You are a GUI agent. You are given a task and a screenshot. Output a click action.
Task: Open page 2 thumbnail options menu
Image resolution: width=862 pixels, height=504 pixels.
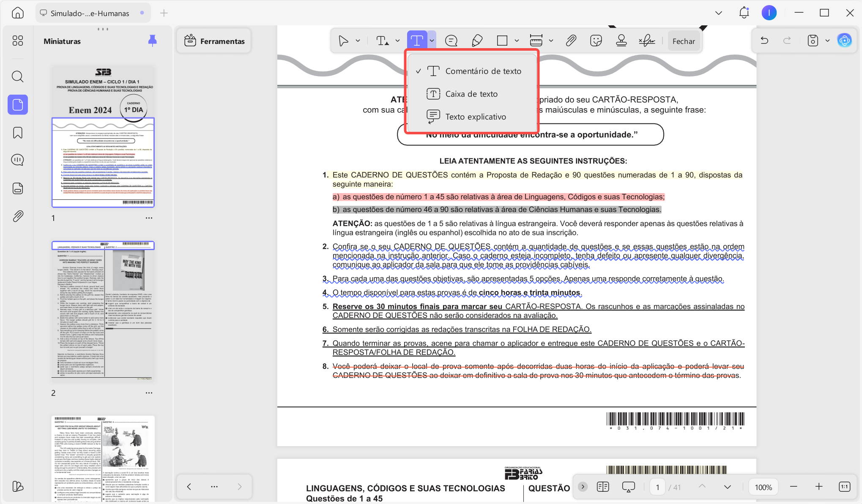click(149, 393)
